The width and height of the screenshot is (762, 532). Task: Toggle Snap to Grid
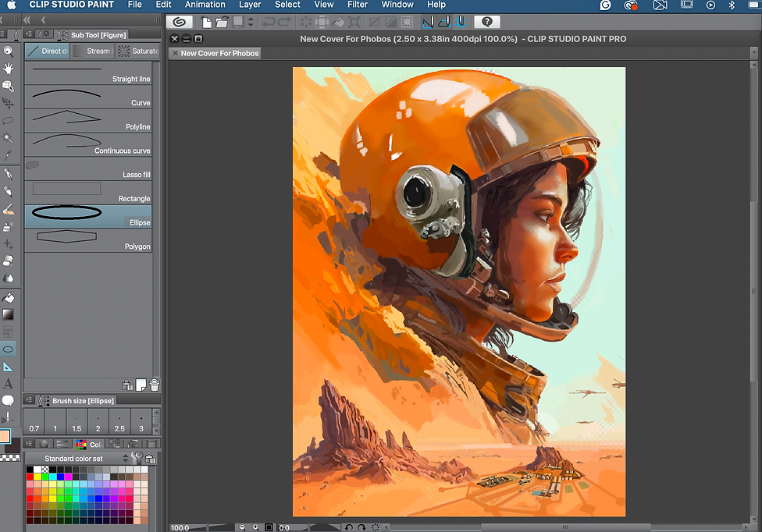(x=460, y=23)
